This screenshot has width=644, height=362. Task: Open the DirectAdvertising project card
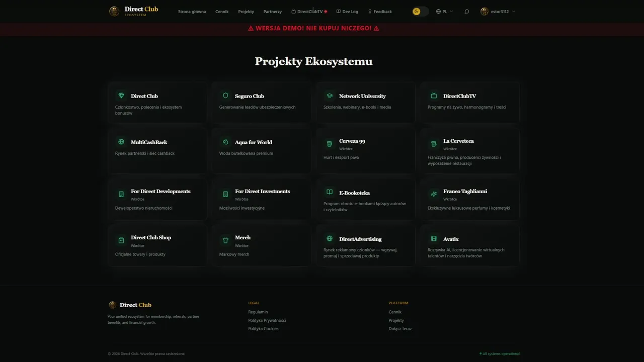pyautogui.click(x=366, y=246)
